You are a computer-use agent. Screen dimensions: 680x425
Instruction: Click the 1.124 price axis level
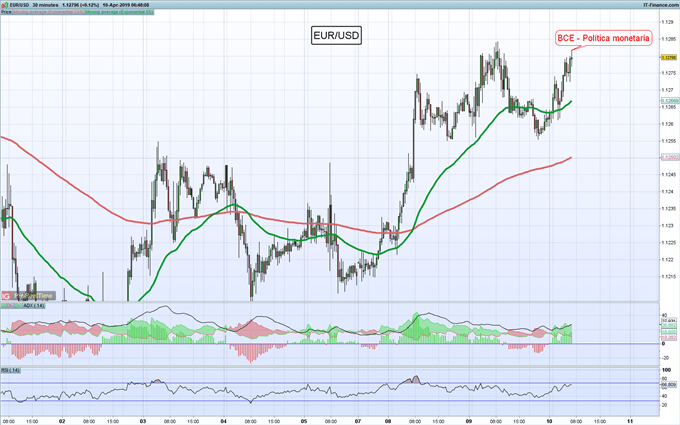tap(667, 191)
